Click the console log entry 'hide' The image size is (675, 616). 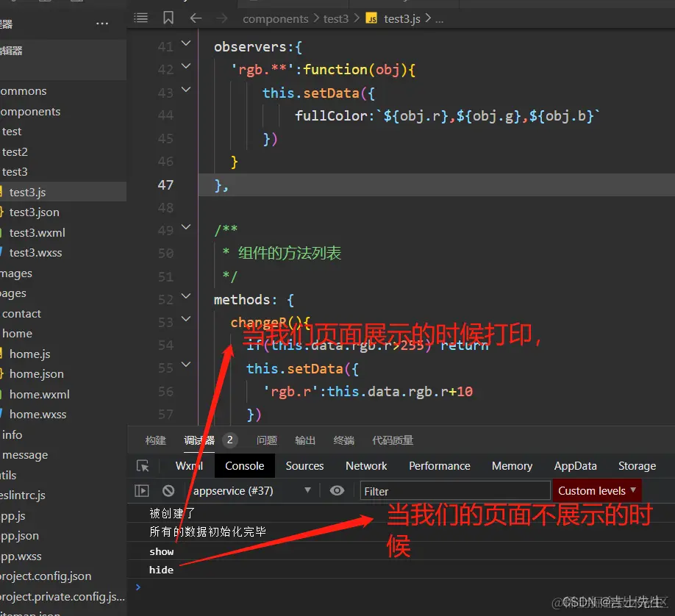161,570
